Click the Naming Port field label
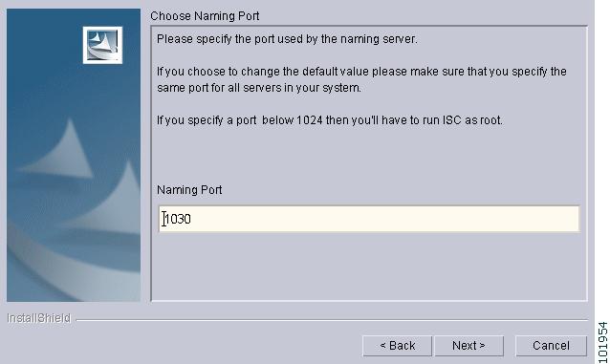This screenshot has height=364, width=610. point(189,190)
